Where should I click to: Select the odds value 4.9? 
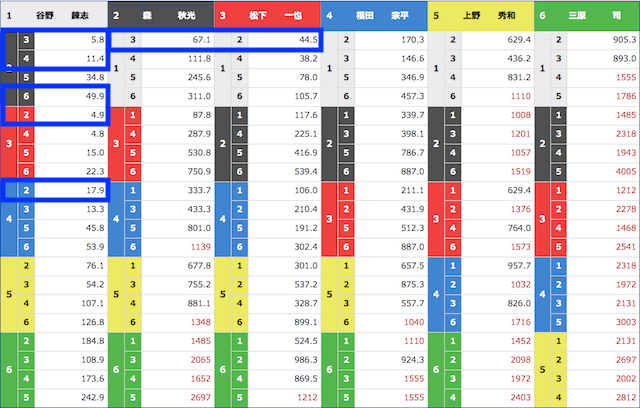click(x=98, y=115)
